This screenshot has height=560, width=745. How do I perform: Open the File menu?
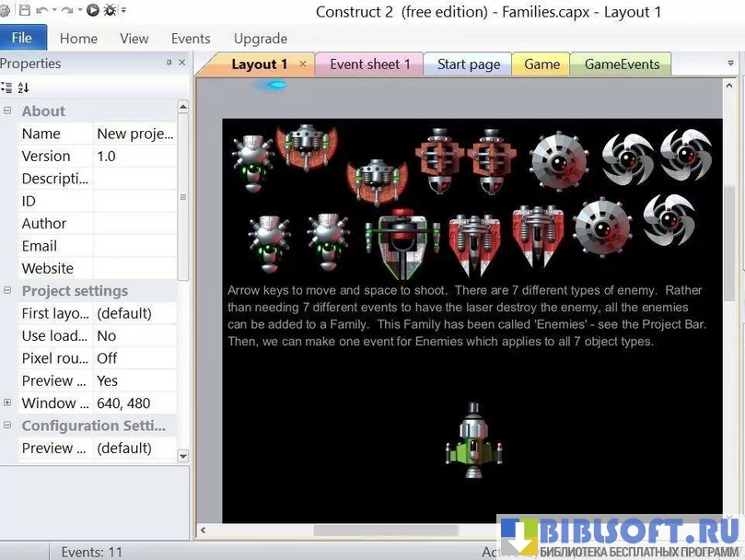coord(23,38)
